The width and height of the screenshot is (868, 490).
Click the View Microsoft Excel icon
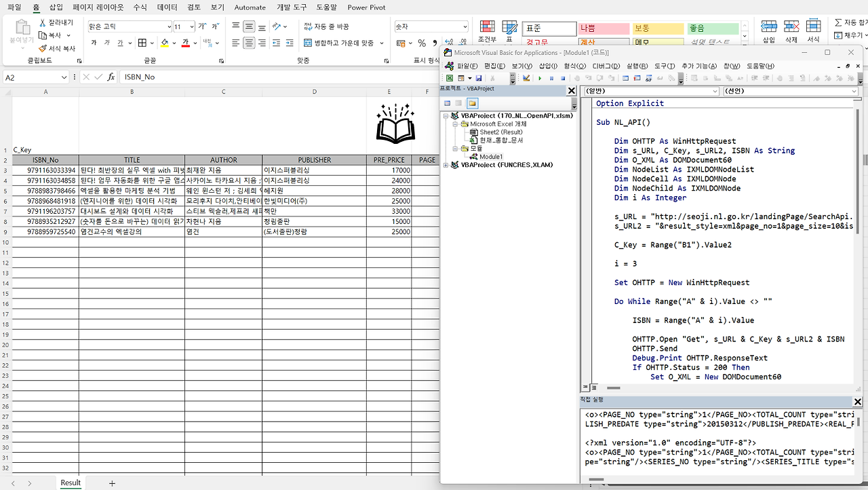pyautogui.click(x=449, y=79)
